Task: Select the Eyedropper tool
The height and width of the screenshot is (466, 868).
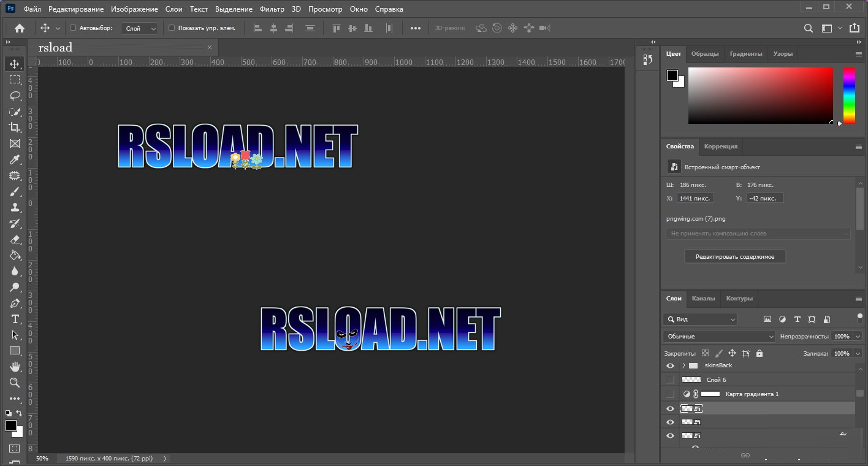Action: (15, 159)
